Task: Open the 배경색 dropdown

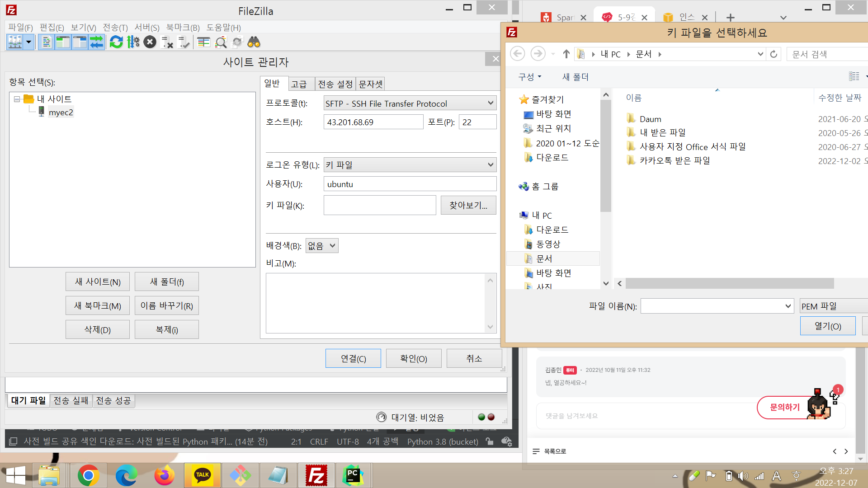Action: coord(322,246)
